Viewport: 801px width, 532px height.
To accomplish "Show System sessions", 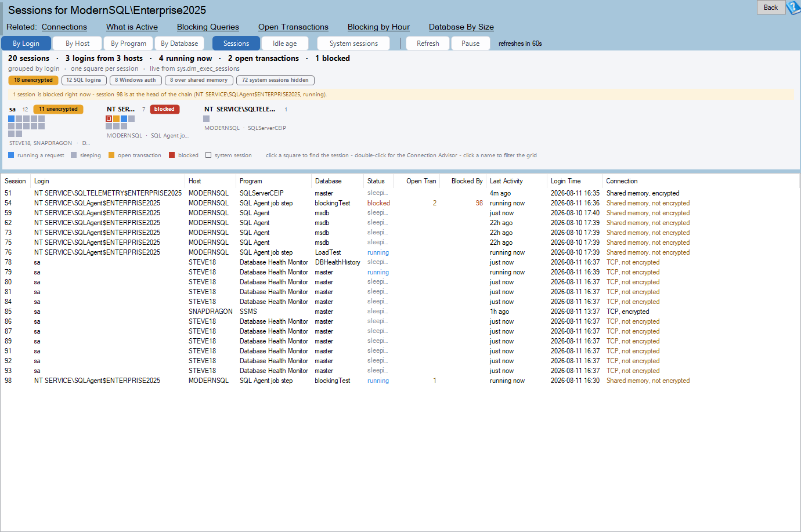I will 353,44.
